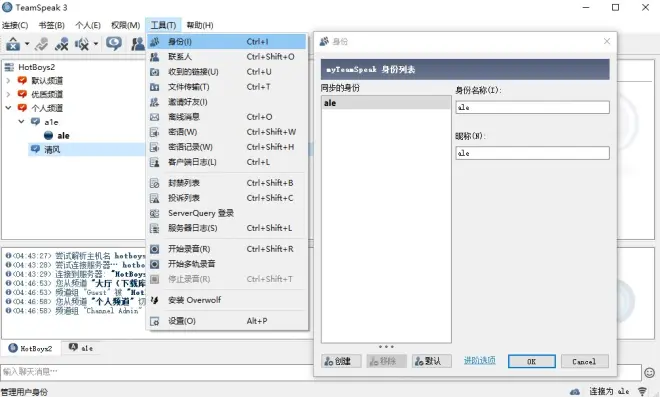This screenshot has height=397, width=660.
Task: Switch to the ale chat tab
Action: point(81,348)
